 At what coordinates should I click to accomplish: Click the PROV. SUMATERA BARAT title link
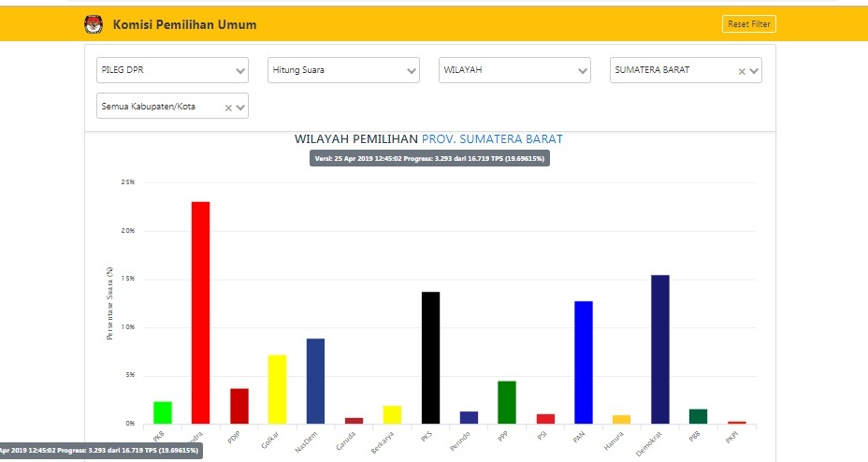pyautogui.click(x=492, y=139)
